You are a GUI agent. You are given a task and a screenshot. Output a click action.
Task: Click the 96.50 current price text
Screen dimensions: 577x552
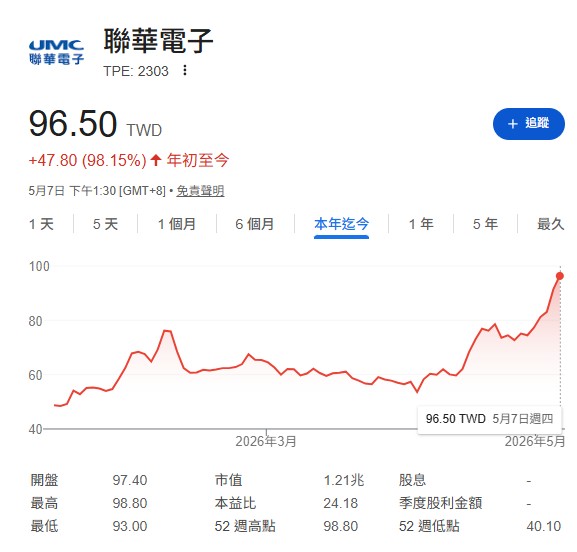pos(73,124)
